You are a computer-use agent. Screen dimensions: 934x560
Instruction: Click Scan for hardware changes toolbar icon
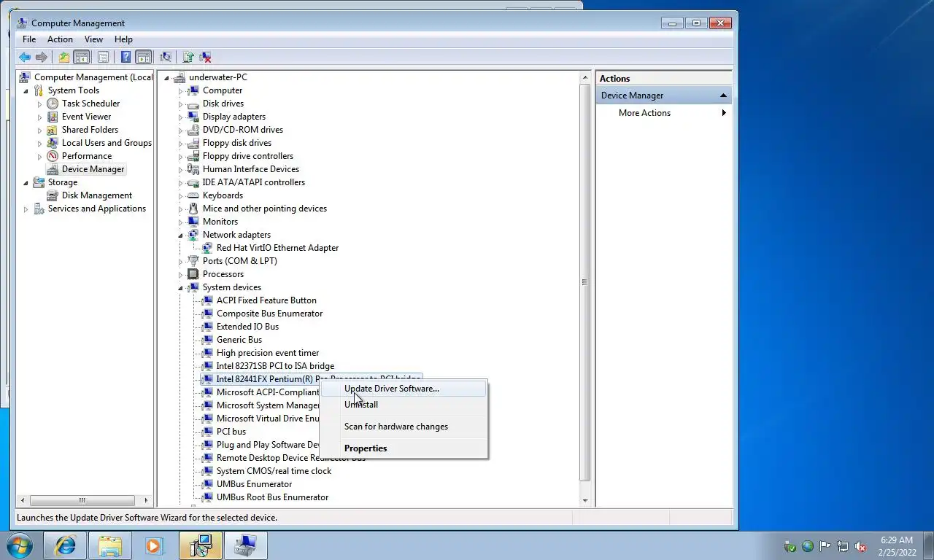click(x=166, y=57)
